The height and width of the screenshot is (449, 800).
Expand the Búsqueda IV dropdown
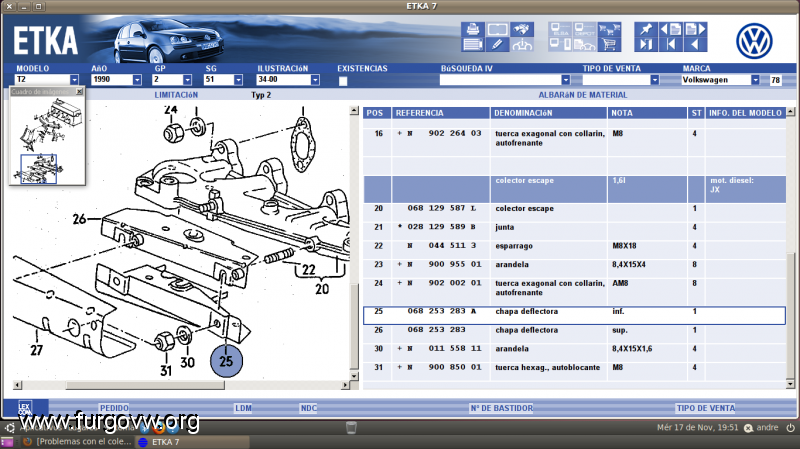(565, 80)
